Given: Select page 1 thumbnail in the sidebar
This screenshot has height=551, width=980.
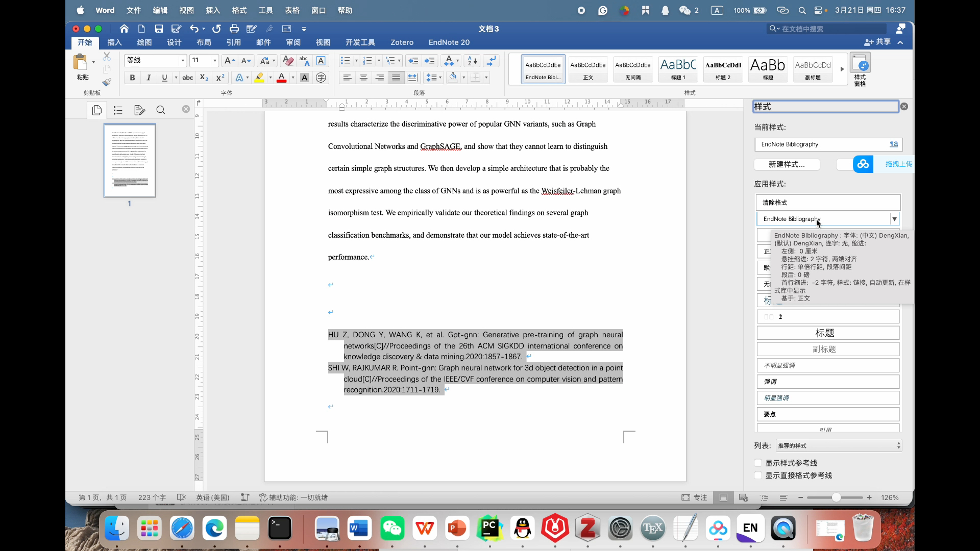Looking at the screenshot, I should pyautogui.click(x=130, y=161).
